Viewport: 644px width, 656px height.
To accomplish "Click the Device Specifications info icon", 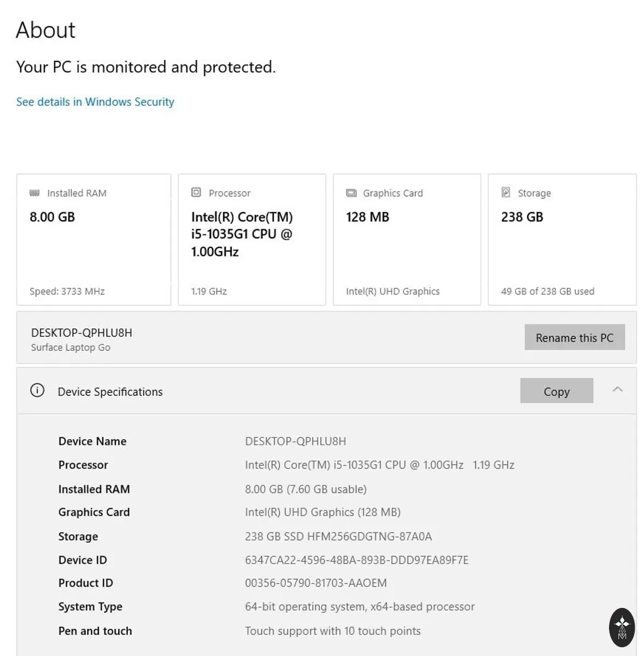I will pyautogui.click(x=37, y=390).
